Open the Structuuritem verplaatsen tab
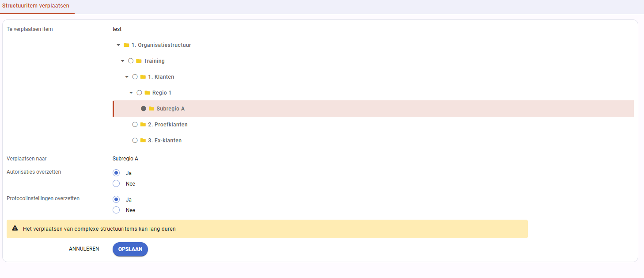This screenshot has height=278, width=644. [x=36, y=6]
